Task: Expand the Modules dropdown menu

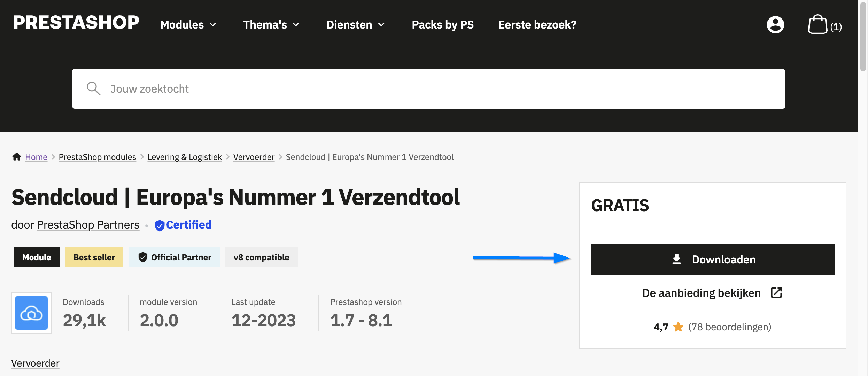Action: [x=188, y=25]
